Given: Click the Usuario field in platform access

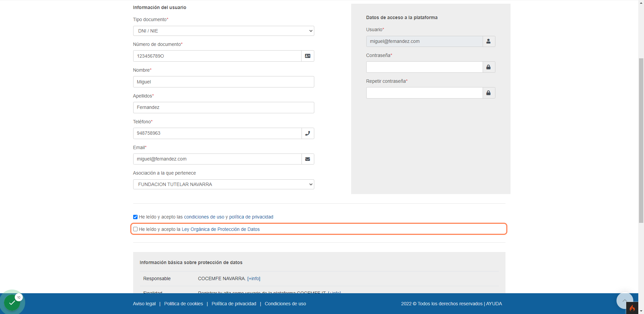Looking at the screenshot, I should pos(424,41).
